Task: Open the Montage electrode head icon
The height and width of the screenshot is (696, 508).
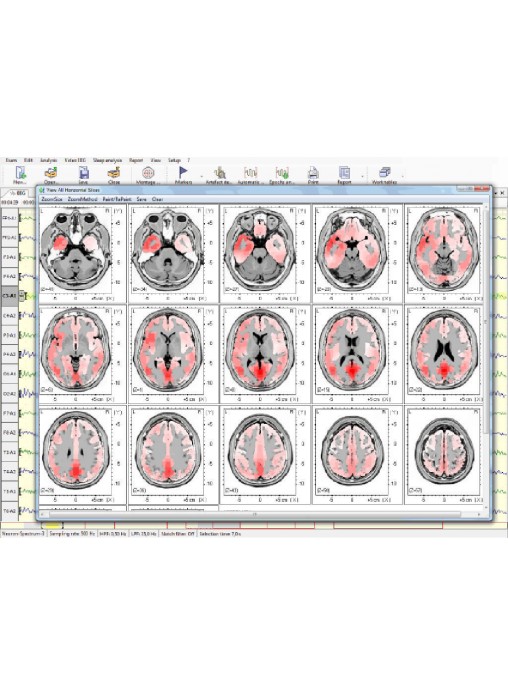Action: [147, 174]
